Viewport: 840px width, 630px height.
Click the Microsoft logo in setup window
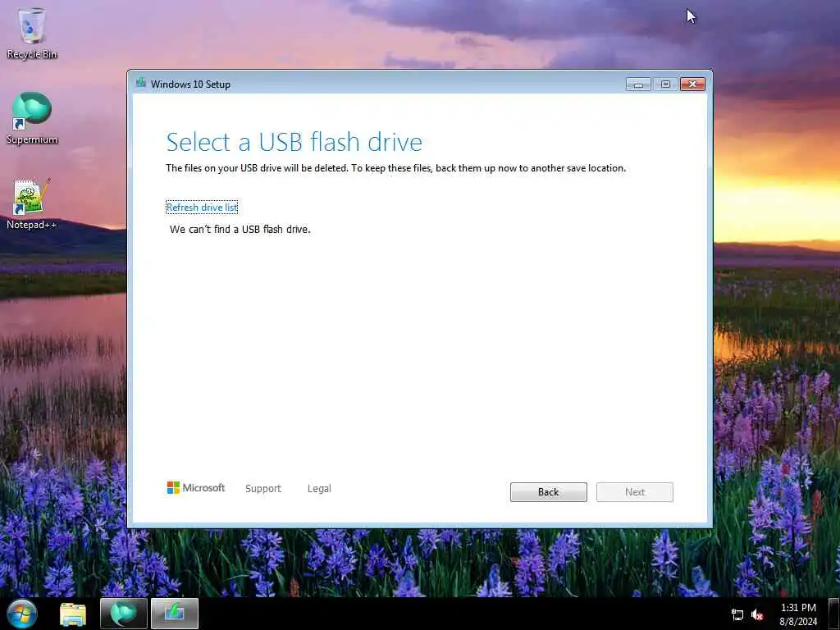pos(195,487)
